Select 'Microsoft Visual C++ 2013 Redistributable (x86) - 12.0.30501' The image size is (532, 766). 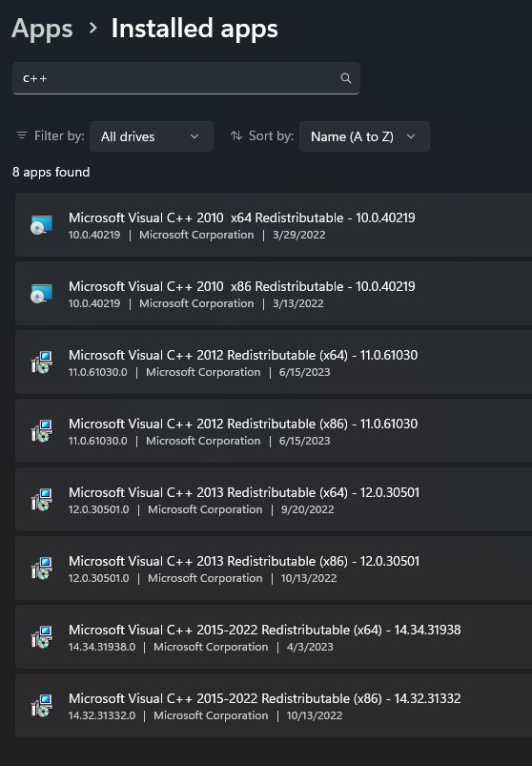pos(274,569)
